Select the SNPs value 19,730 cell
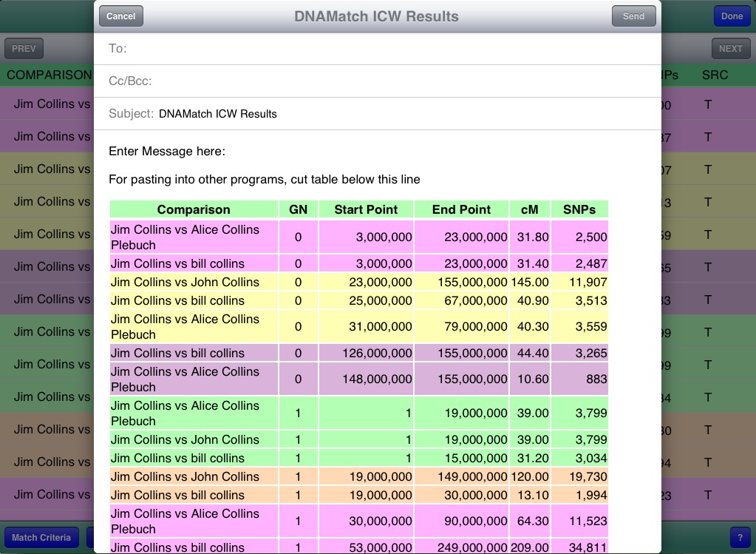Viewport: 756px width, 554px height. pyautogui.click(x=579, y=476)
